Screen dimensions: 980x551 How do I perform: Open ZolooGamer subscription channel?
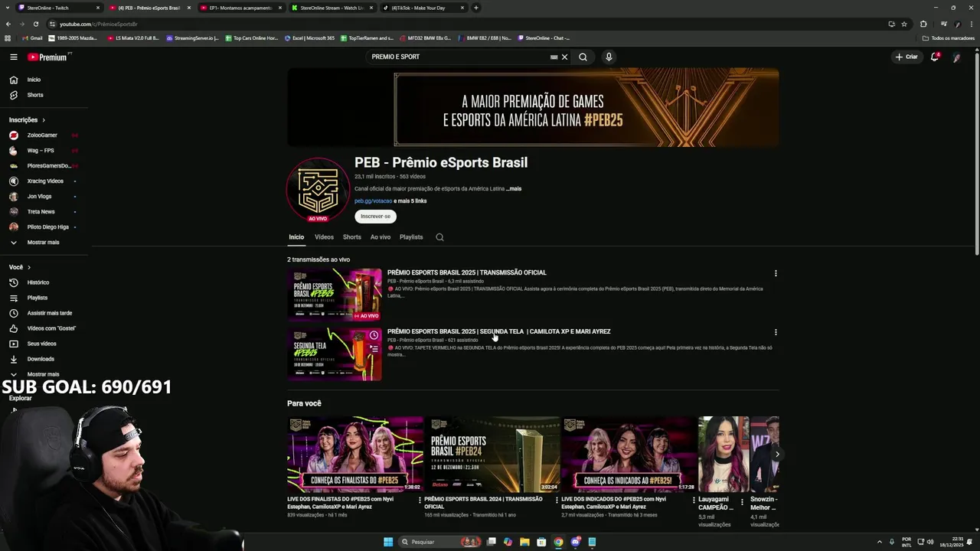click(x=42, y=135)
